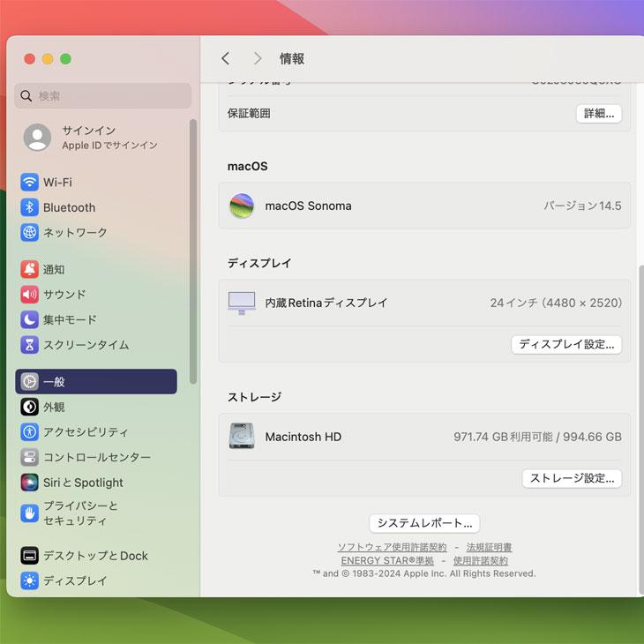
Task: Click システムレポート... button
Action: pyautogui.click(x=424, y=523)
